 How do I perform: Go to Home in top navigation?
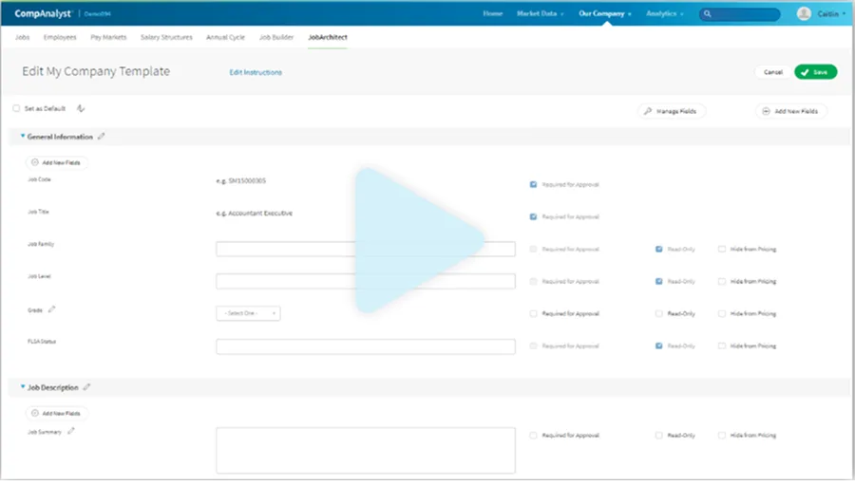point(492,13)
